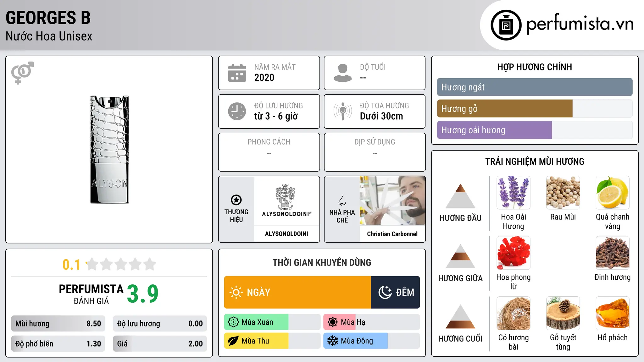Click the Mùa Đông season bar
This screenshot has width=644, height=362.
pos(372,341)
